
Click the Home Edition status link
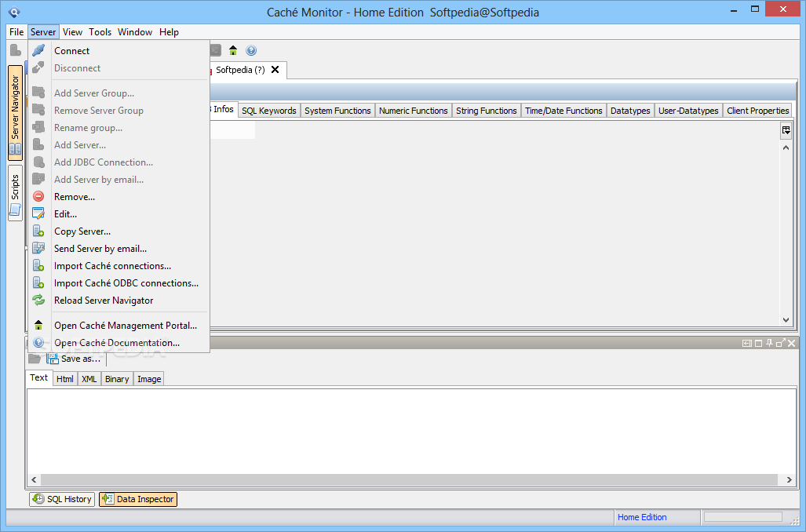(x=642, y=517)
